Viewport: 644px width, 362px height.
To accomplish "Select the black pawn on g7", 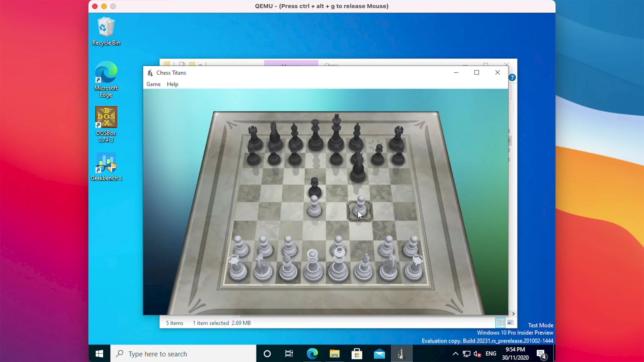I will pyautogui.click(x=378, y=155).
